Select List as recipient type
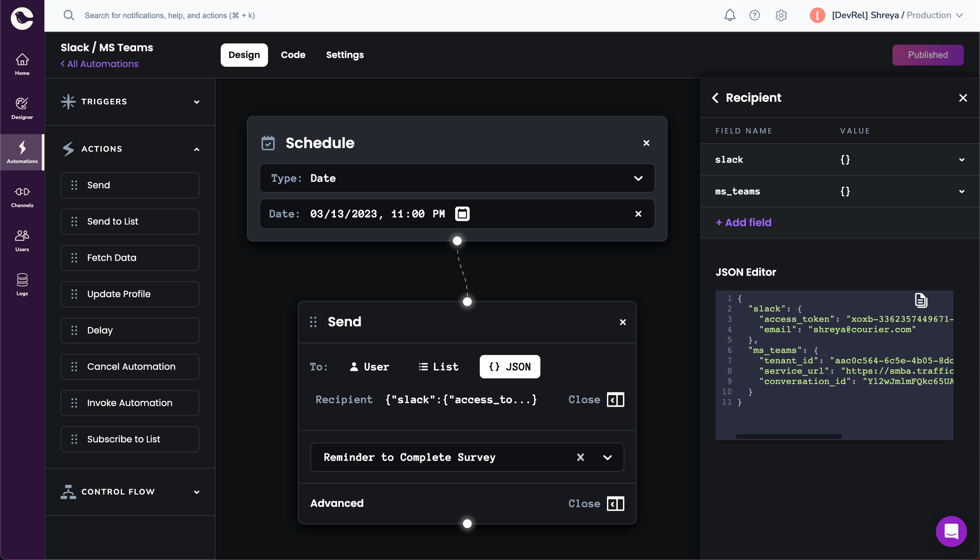This screenshot has width=980, height=560. [438, 367]
